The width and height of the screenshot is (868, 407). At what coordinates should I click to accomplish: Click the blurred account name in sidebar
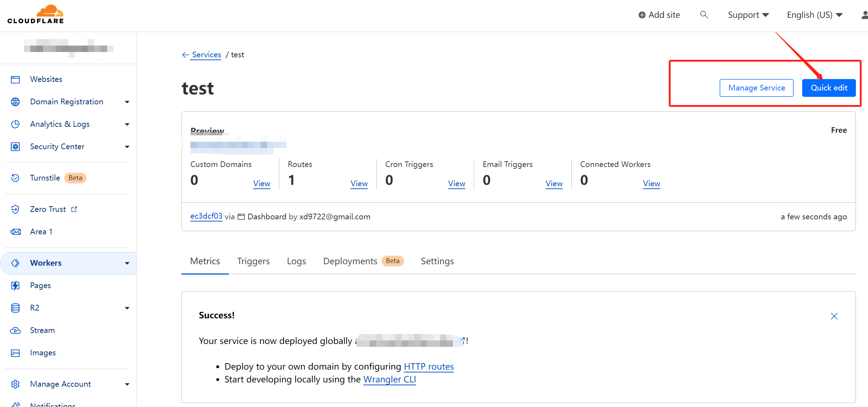point(68,48)
